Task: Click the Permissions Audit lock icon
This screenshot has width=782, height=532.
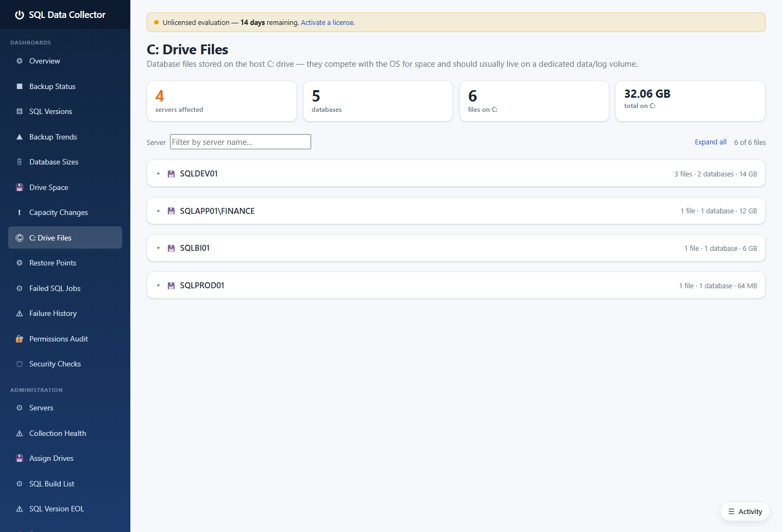Action: click(x=20, y=339)
